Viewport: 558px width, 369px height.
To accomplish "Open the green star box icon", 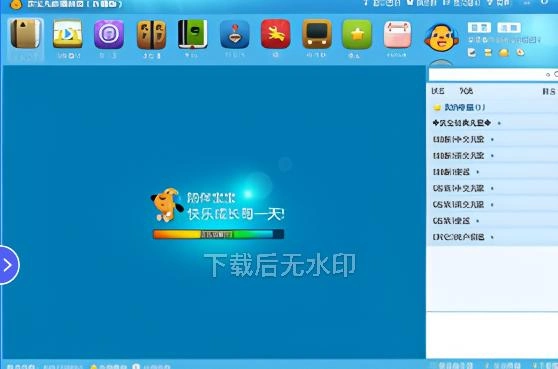I will 357,35.
